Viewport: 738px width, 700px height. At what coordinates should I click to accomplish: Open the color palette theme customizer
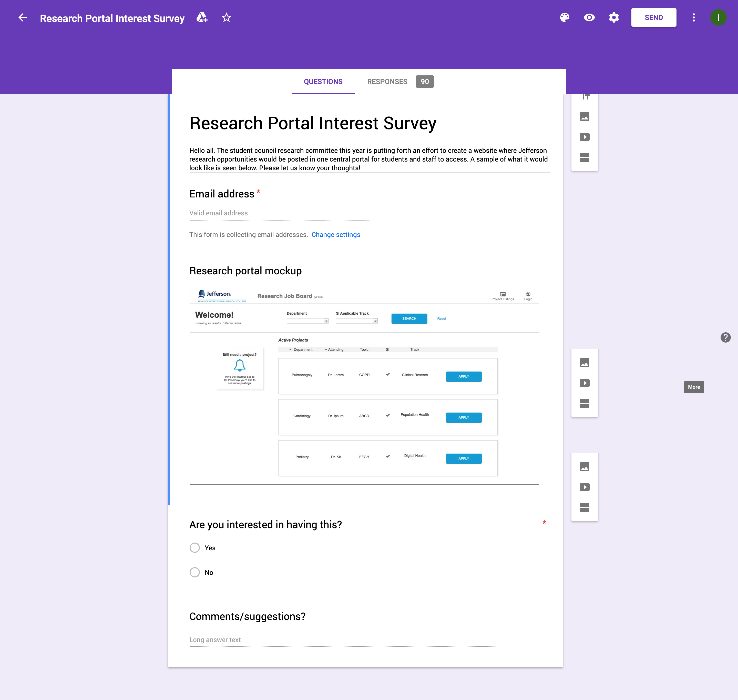coord(565,17)
